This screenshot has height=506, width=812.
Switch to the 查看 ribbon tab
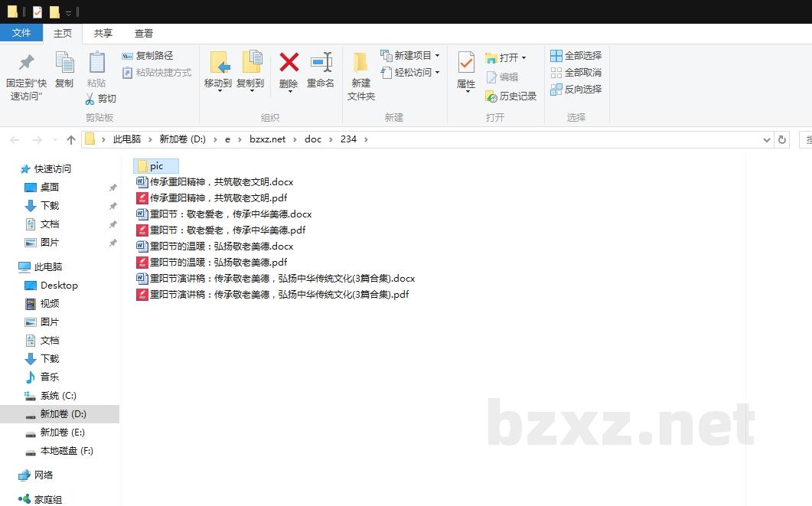coord(143,33)
